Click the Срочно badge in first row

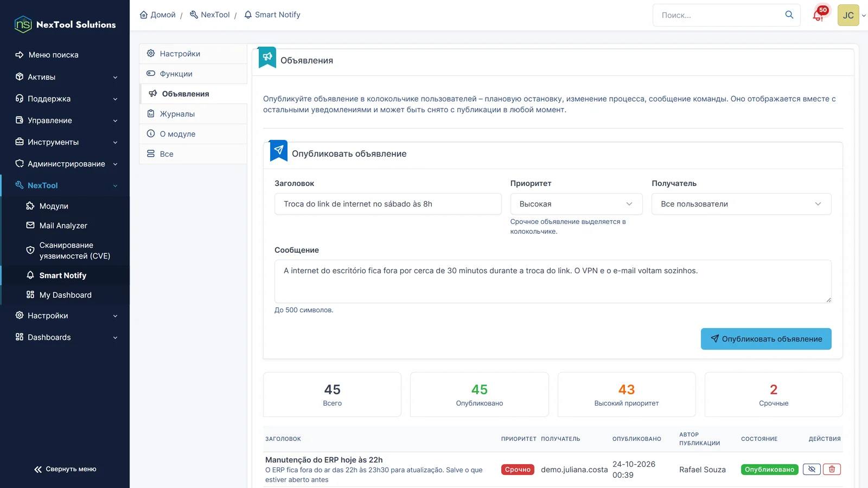coord(518,470)
